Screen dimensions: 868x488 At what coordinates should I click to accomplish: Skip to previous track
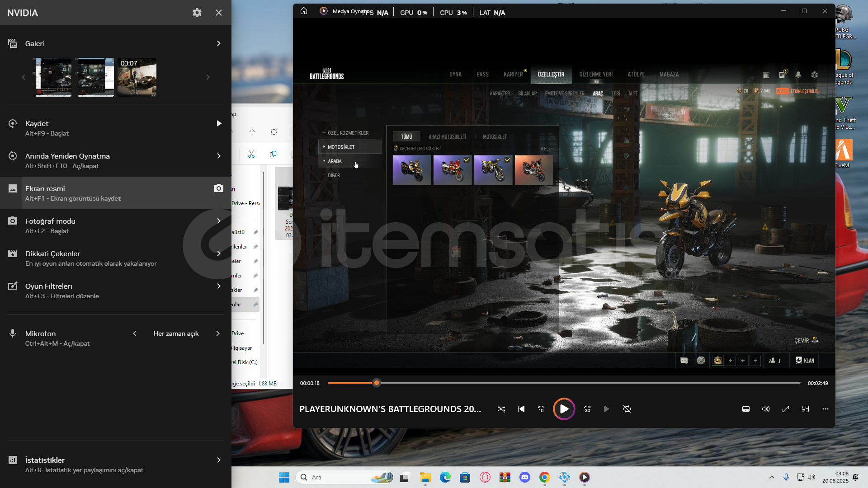coord(521,409)
